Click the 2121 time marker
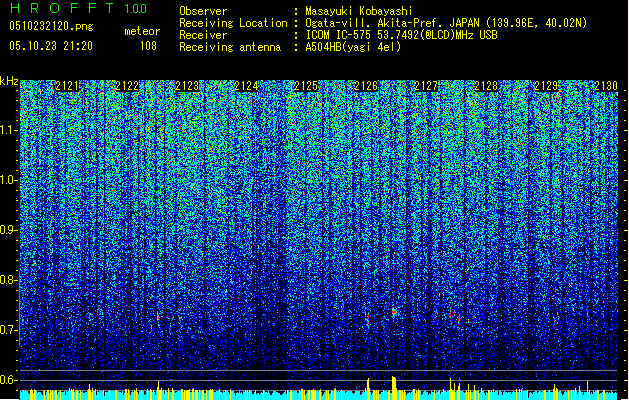This screenshot has height=400, width=629. point(67,86)
